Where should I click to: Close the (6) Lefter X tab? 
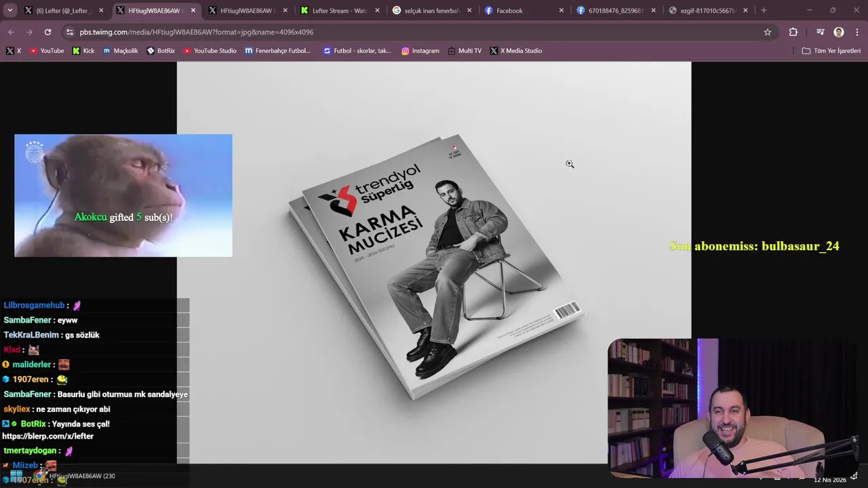click(x=101, y=10)
